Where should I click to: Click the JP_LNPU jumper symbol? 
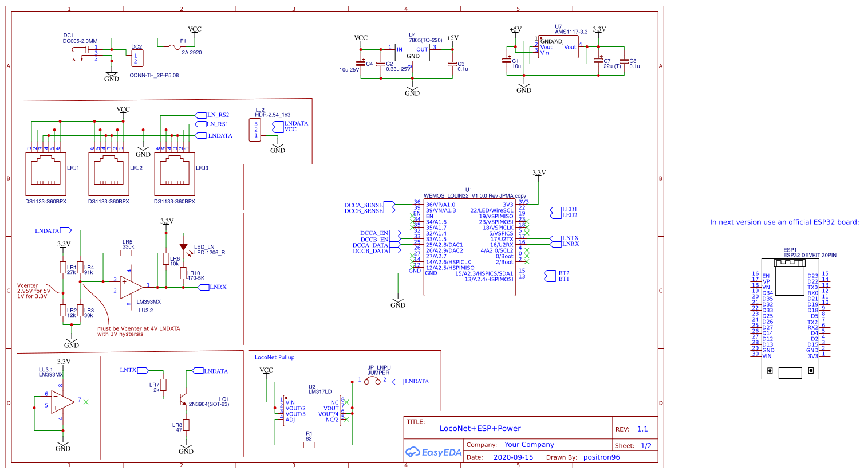pos(372,380)
